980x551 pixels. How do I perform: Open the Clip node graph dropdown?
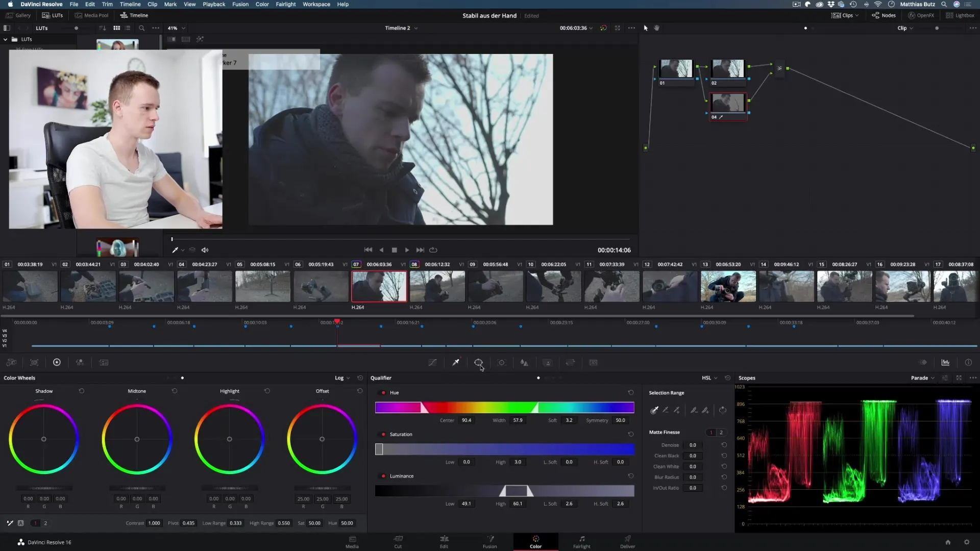pos(905,28)
